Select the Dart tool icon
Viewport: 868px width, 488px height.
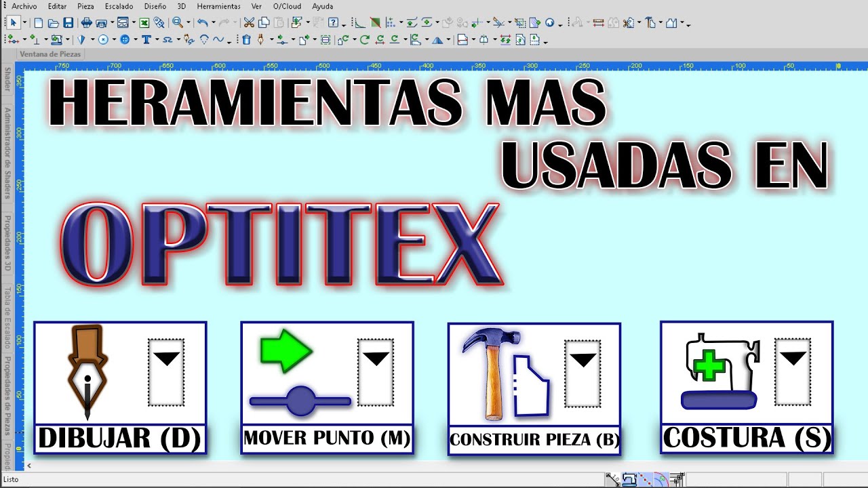point(81,39)
